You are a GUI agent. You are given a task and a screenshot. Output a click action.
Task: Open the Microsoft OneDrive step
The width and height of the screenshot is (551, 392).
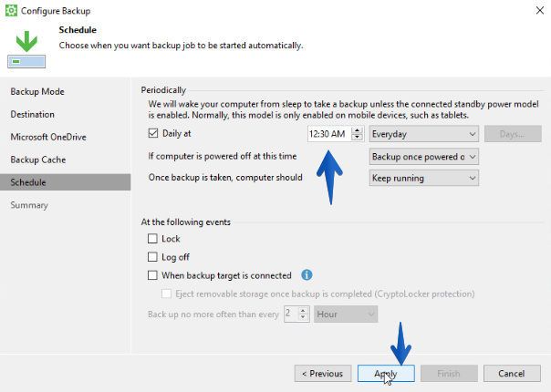pos(48,137)
